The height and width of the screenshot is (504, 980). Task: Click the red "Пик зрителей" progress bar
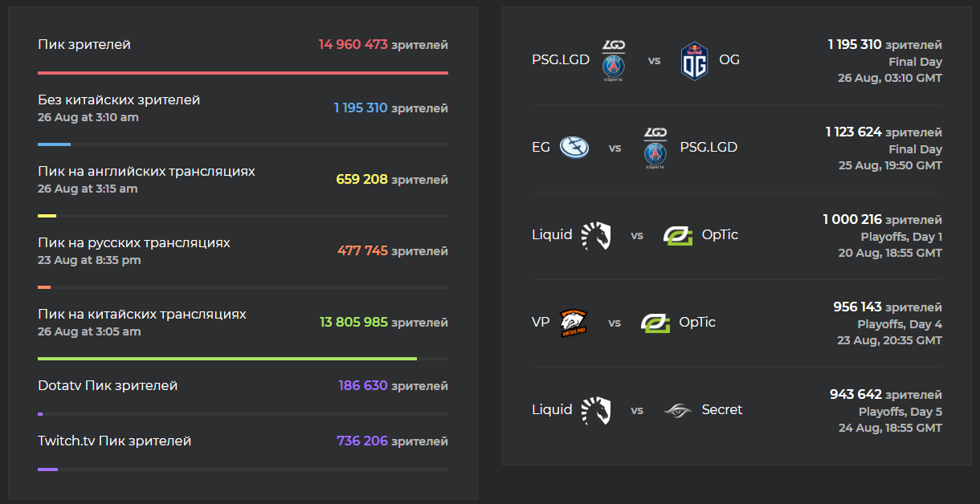pos(243,73)
